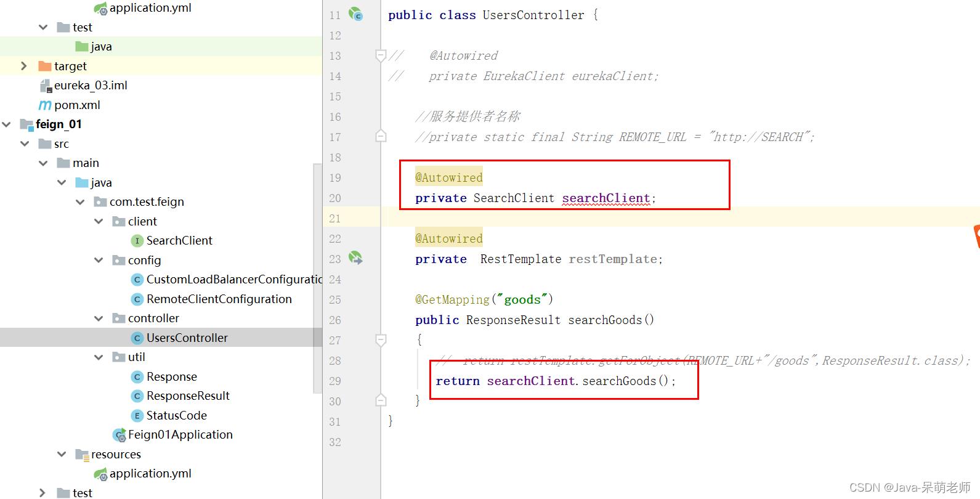Expand the bottom test folder in feign_01
The image size is (980, 499).
click(x=43, y=493)
